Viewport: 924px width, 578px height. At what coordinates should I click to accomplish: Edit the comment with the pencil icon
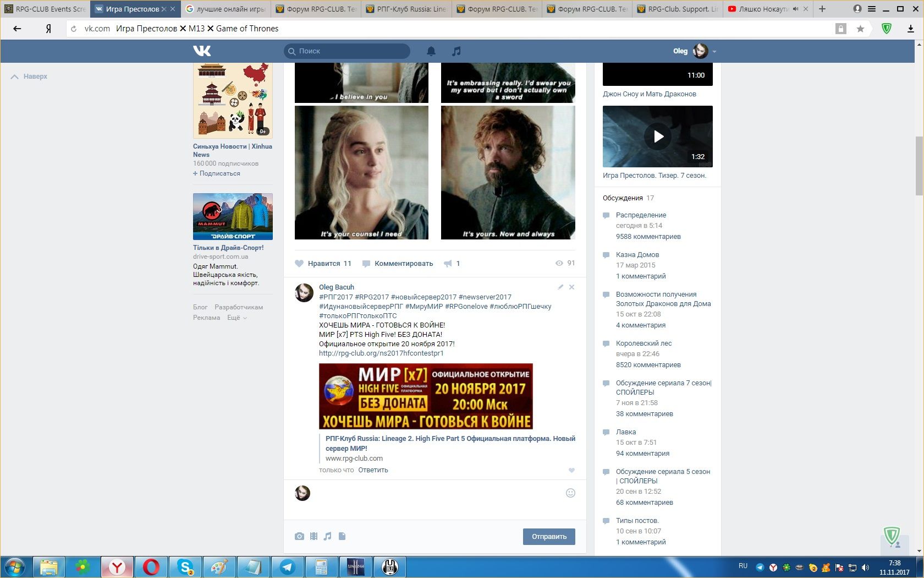pos(560,287)
